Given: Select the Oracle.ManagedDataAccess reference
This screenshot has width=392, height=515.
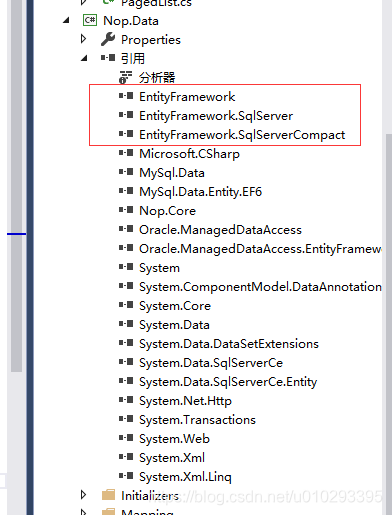Looking at the screenshot, I should (x=220, y=230).
